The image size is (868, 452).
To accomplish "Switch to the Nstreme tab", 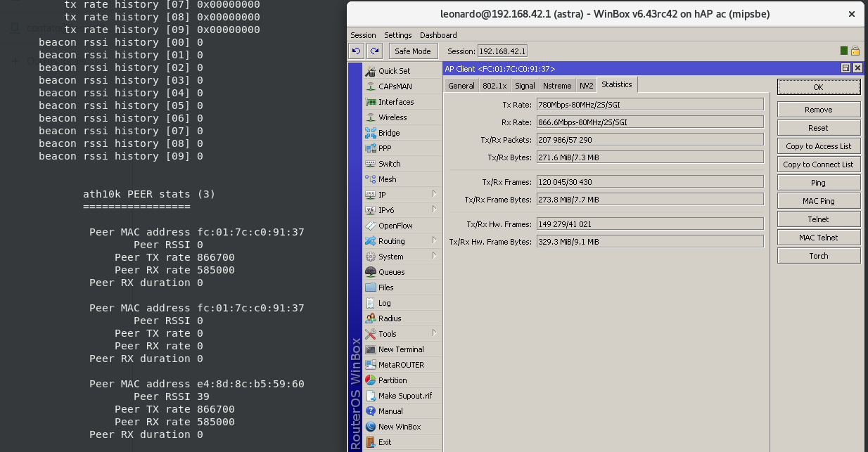I will click(557, 86).
